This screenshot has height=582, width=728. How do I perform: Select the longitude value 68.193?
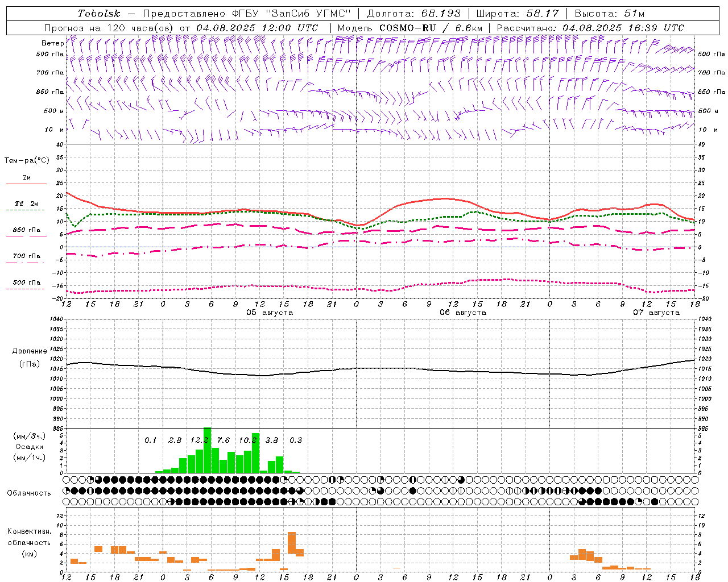tap(441, 14)
